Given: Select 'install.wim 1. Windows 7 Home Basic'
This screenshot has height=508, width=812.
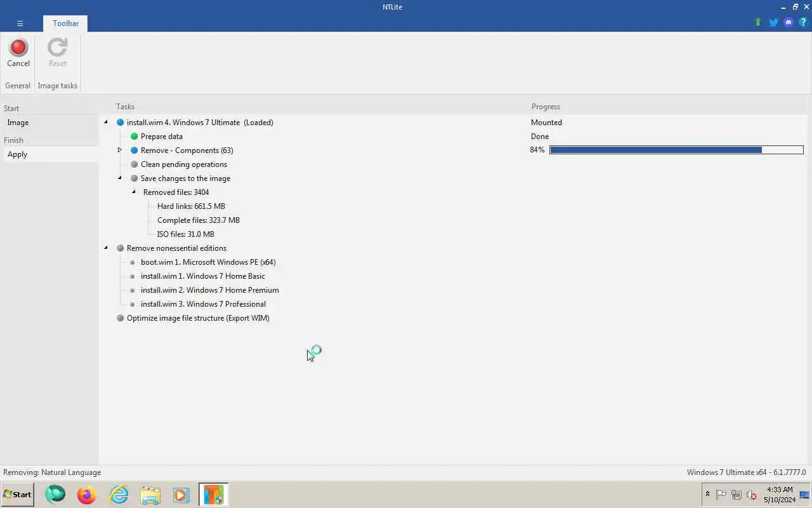Looking at the screenshot, I should pyautogui.click(x=202, y=276).
